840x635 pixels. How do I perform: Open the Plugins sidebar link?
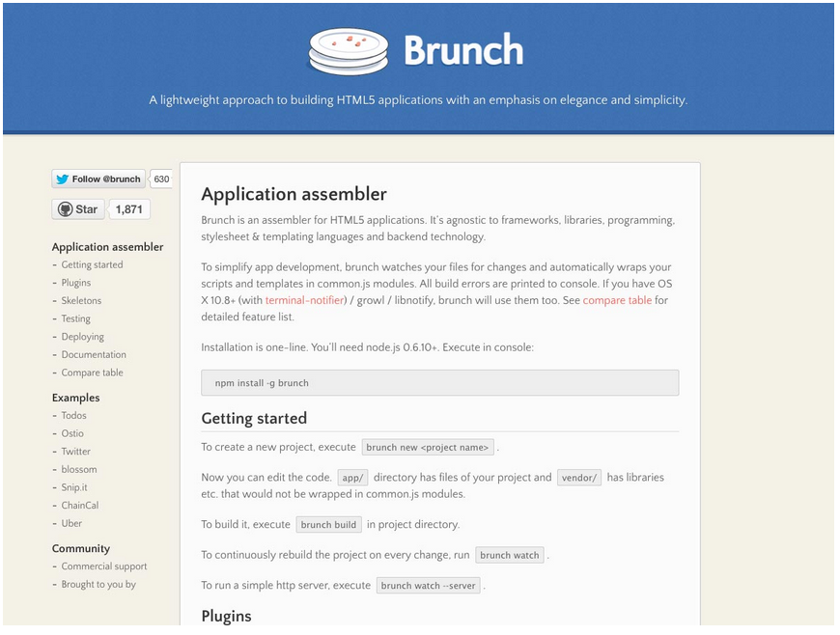(x=76, y=283)
